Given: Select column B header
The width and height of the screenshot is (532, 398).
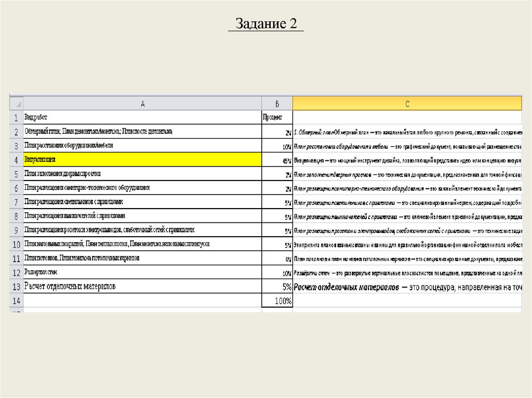Looking at the screenshot, I should pyautogui.click(x=277, y=104).
